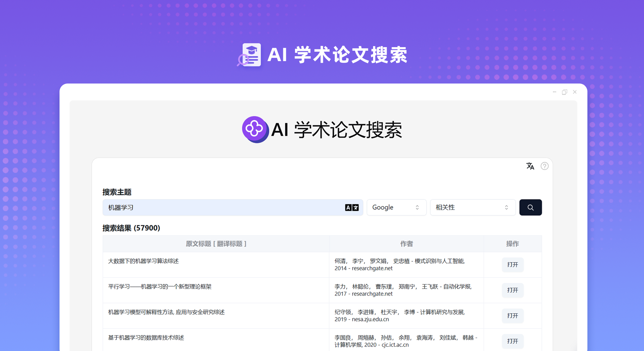Screen dimensions: 644x351
Task: Click the top banner AI 学术论文搜索 title
Action: click(337, 55)
